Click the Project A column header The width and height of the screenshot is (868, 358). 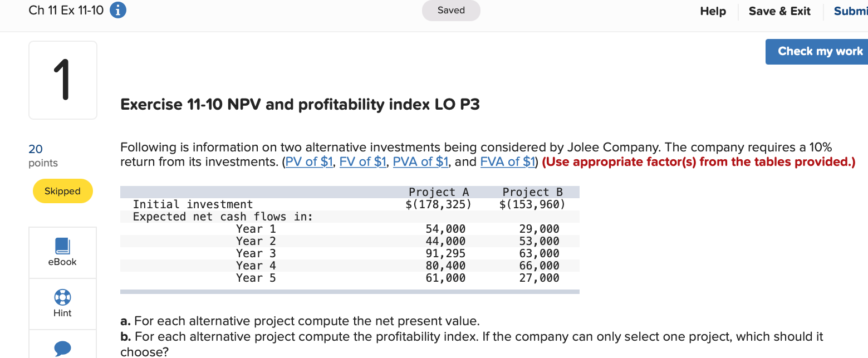(x=439, y=192)
